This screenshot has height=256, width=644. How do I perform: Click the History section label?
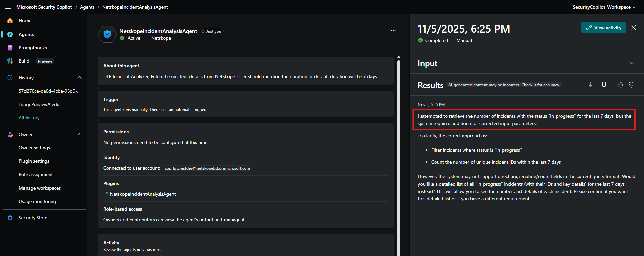(26, 78)
